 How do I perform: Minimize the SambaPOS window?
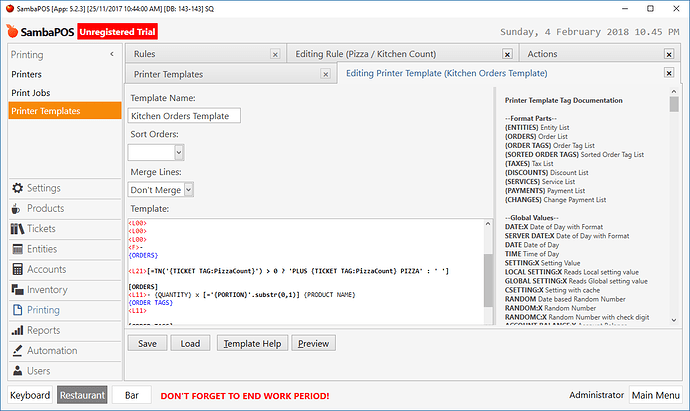pos(625,8)
